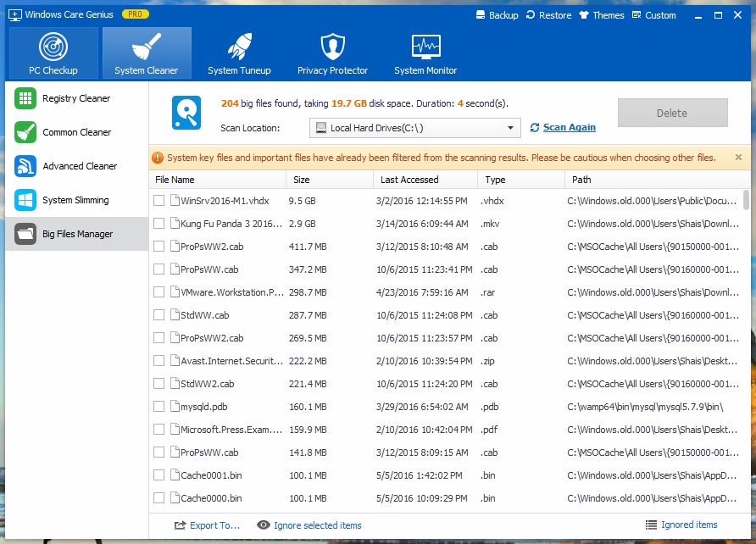Click the Restore arrow icon
This screenshot has width=756, height=544.
(531, 14)
